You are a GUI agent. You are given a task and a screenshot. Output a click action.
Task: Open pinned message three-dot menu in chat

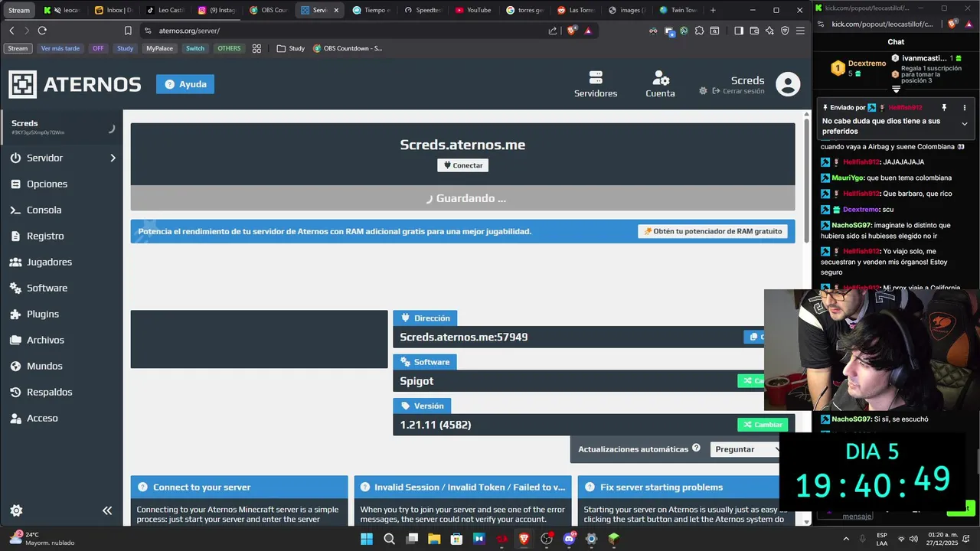coord(965,108)
